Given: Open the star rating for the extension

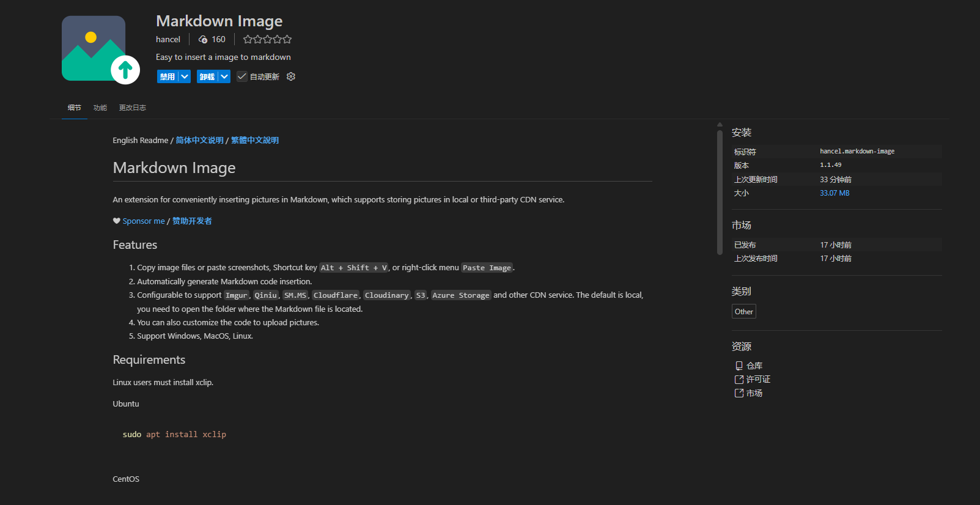Looking at the screenshot, I should point(267,40).
